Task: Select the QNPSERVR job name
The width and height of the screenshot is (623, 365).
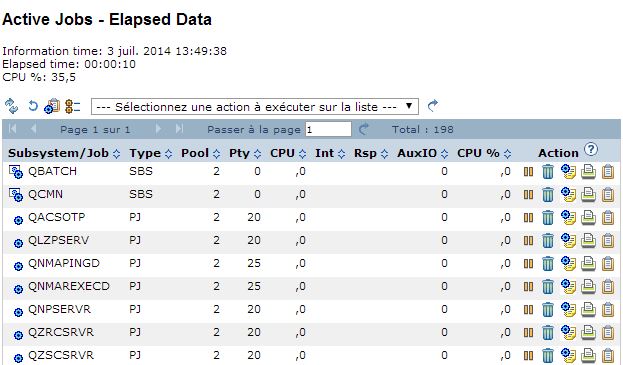Action: click(59, 309)
